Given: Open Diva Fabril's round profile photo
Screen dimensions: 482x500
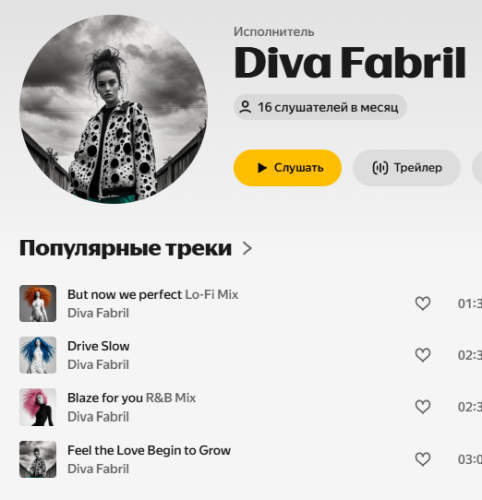Looking at the screenshot, I should [114, 109].
